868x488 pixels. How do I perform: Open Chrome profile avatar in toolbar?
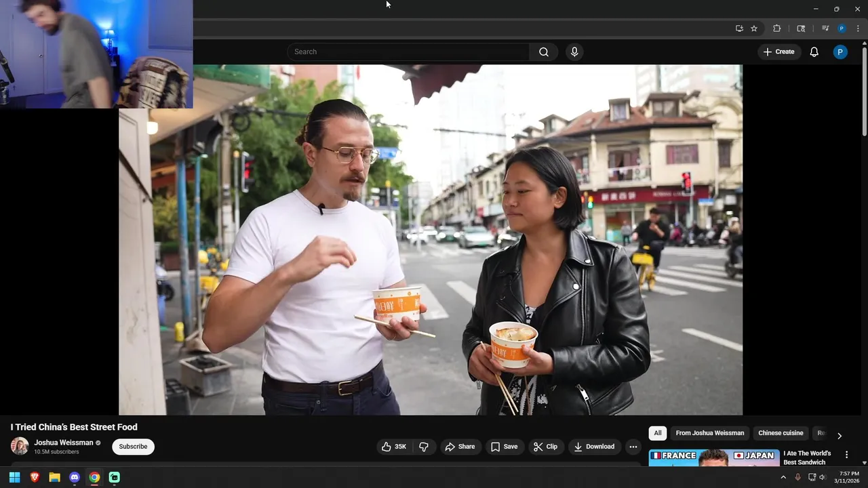[x=842, y=28]
